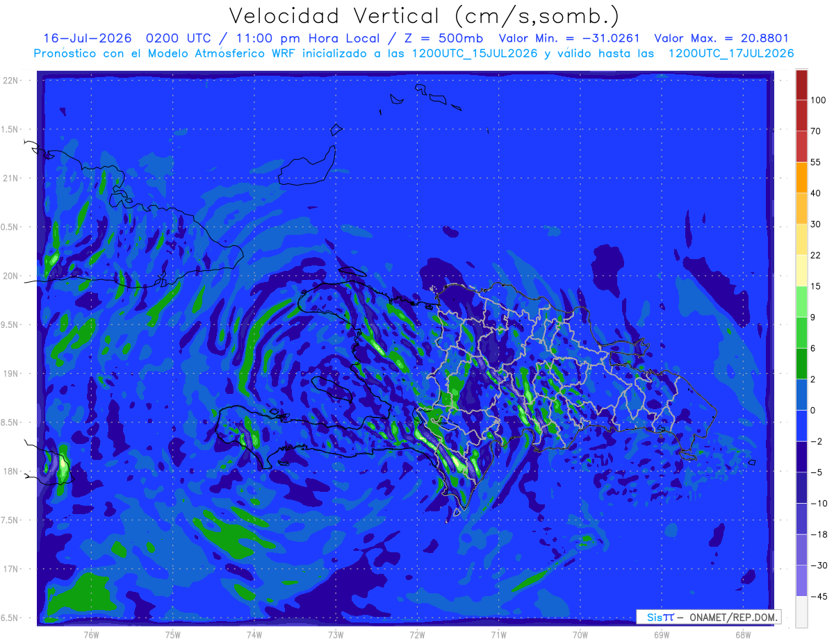Click the '74W' longitude axis label
The width and height of the screenshot is (834, 644).
coord(254,634)
